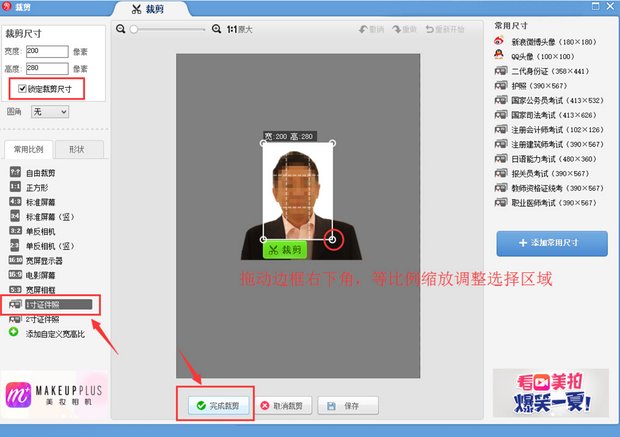620x437 pixels.
Task: Click the zoom in magnifier icon
Action: [216, 29]
